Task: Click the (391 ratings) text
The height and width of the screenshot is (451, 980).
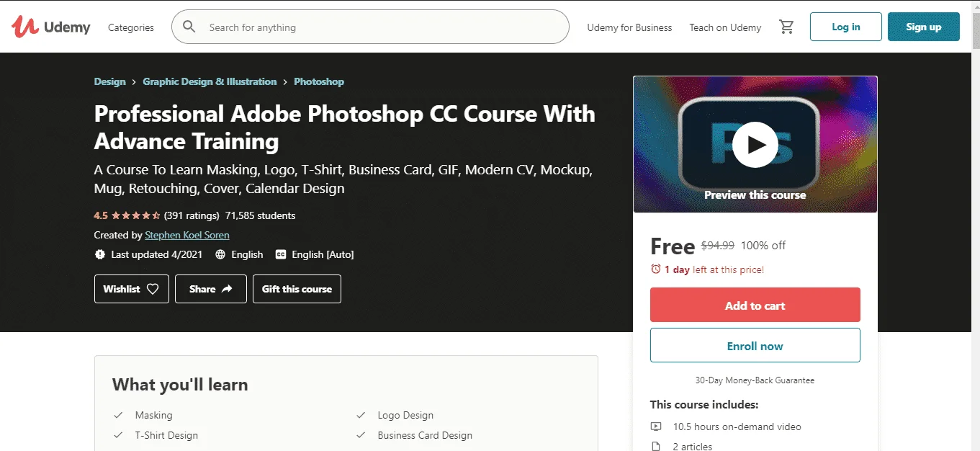Action: tap(192, 215)
